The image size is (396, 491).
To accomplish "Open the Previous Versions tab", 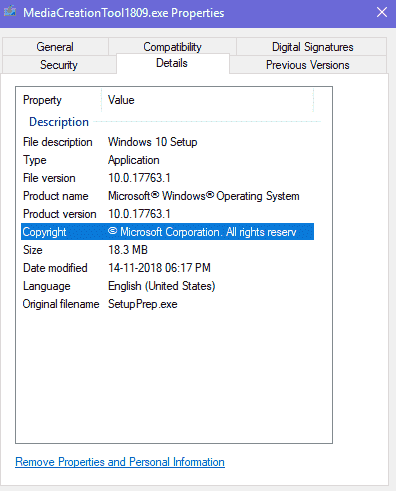I will click(x=308, y=65).
